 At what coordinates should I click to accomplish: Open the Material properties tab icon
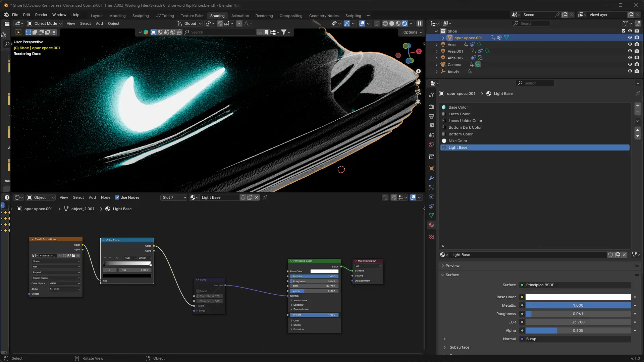click(x=431, y=225)
